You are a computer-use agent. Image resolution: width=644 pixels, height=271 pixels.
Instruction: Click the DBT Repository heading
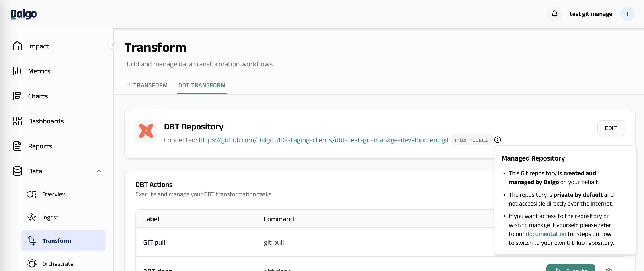pos(193,127)
